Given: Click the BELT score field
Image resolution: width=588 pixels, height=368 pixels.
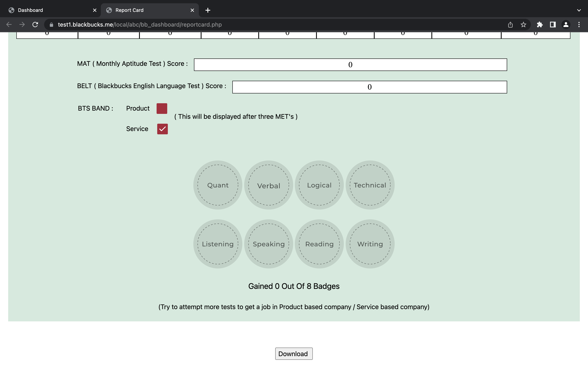Looking at the screenshot, I should [x=370, y=87].
